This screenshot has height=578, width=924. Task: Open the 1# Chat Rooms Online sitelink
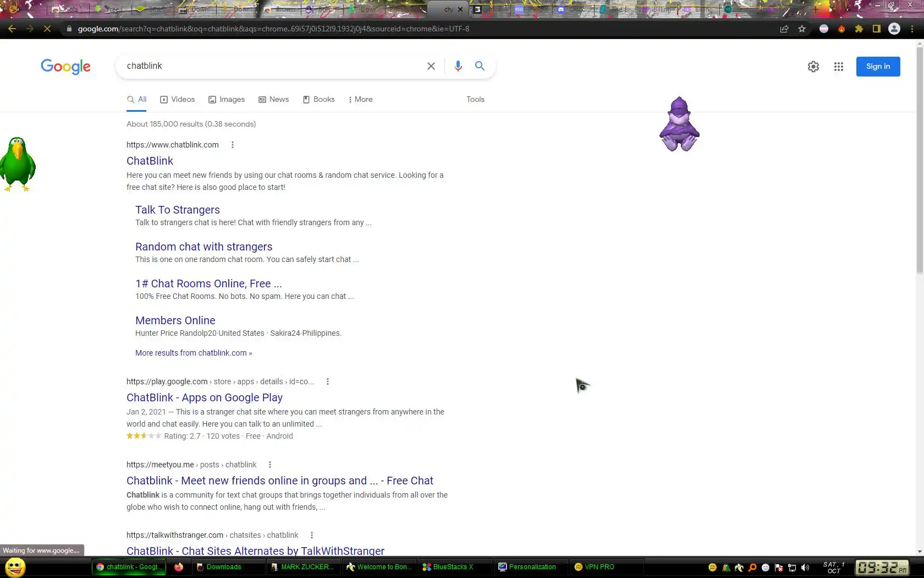coord(208,283)
